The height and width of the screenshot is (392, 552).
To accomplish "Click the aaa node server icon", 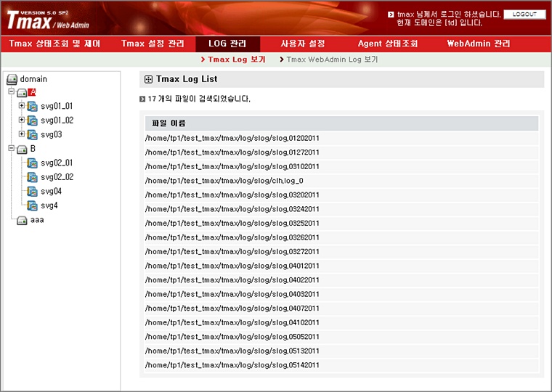I will pyautogui.click(x=22, y=221).
